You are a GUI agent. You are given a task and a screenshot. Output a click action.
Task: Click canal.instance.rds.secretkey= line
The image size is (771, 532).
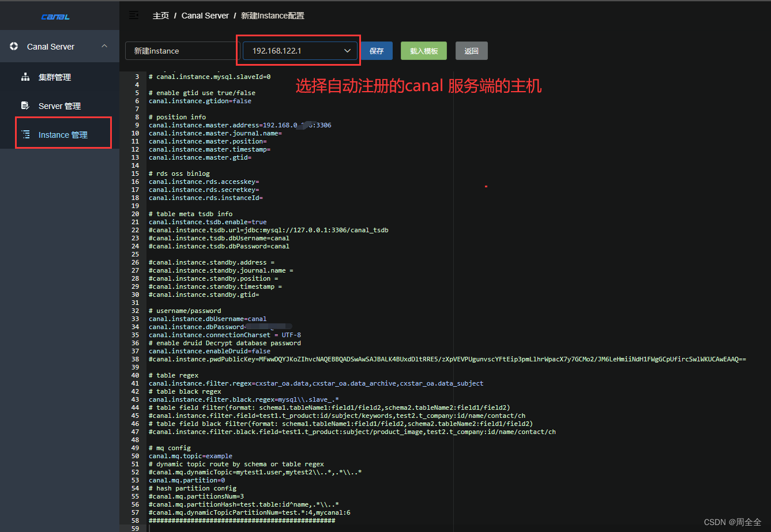pos(204,190)
